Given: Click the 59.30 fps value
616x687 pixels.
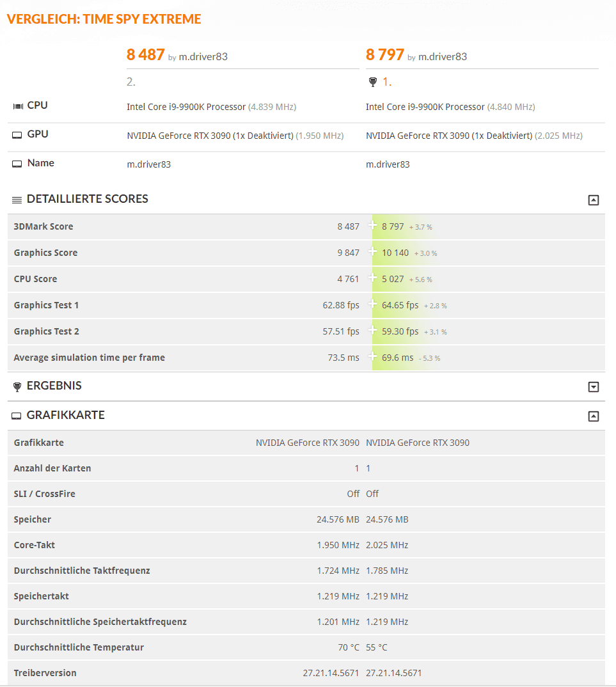Looking at the screenshot, I should [x=400, y=332].
